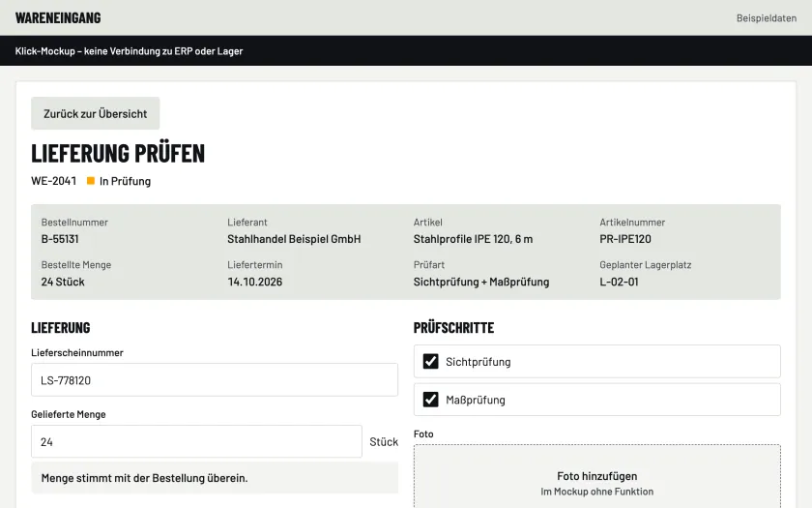Click the LIEFERUNG PRÜFEN heading

118,153
